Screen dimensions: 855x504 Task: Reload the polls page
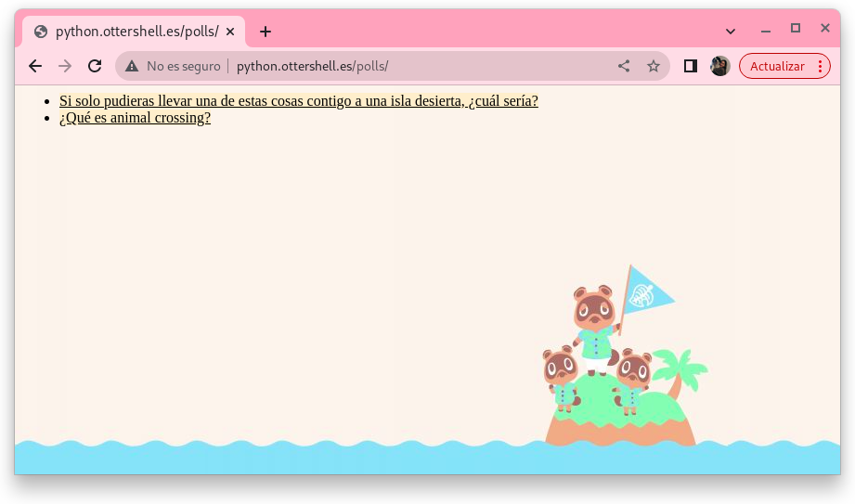[x=95, y=66]
